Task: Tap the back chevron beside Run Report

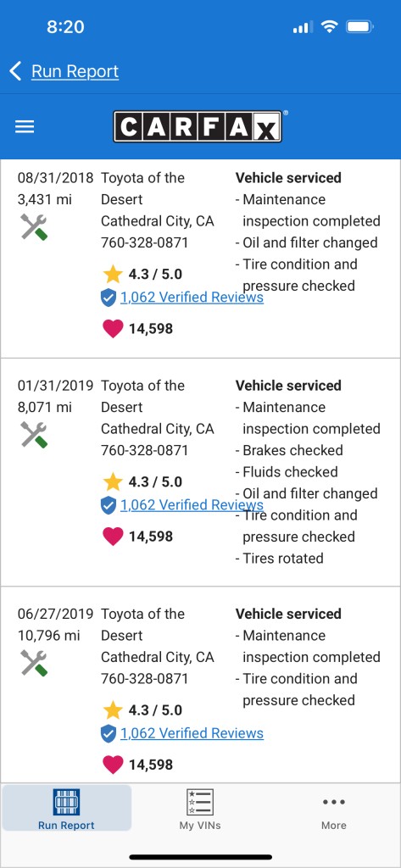Action: pos(15,71)
